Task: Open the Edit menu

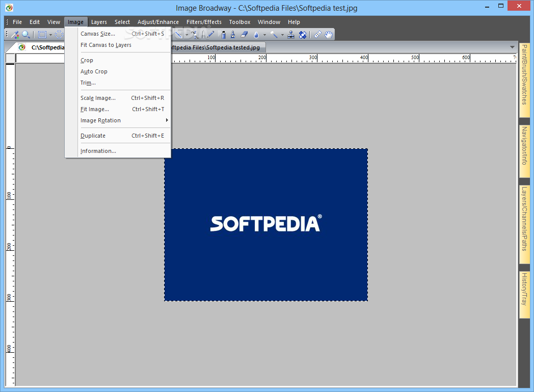Action: pyautogui.click(x=35, y=22)
